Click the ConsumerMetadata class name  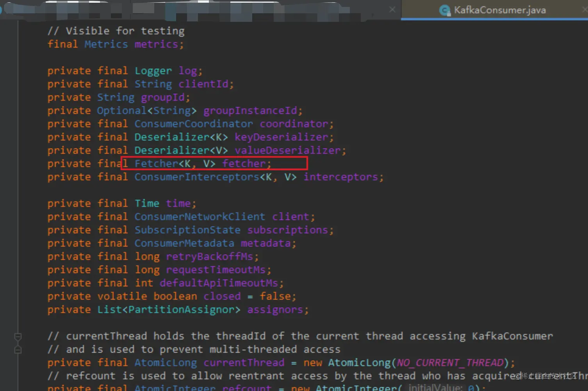pyautogui.click(x=184, y=243)
